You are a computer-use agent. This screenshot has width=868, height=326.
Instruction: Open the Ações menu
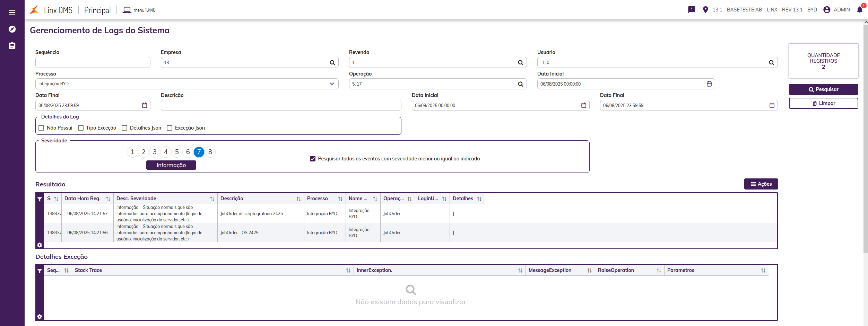pos(761,184)
